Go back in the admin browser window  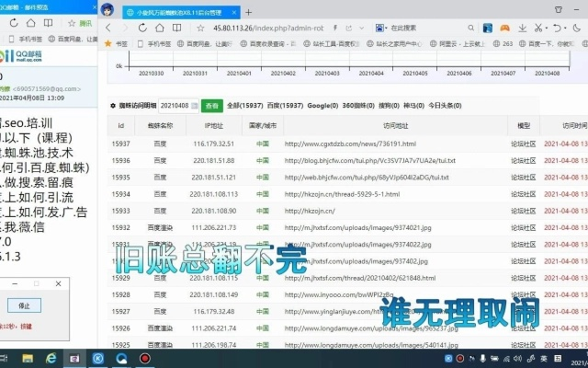click(x=108, y=28)
